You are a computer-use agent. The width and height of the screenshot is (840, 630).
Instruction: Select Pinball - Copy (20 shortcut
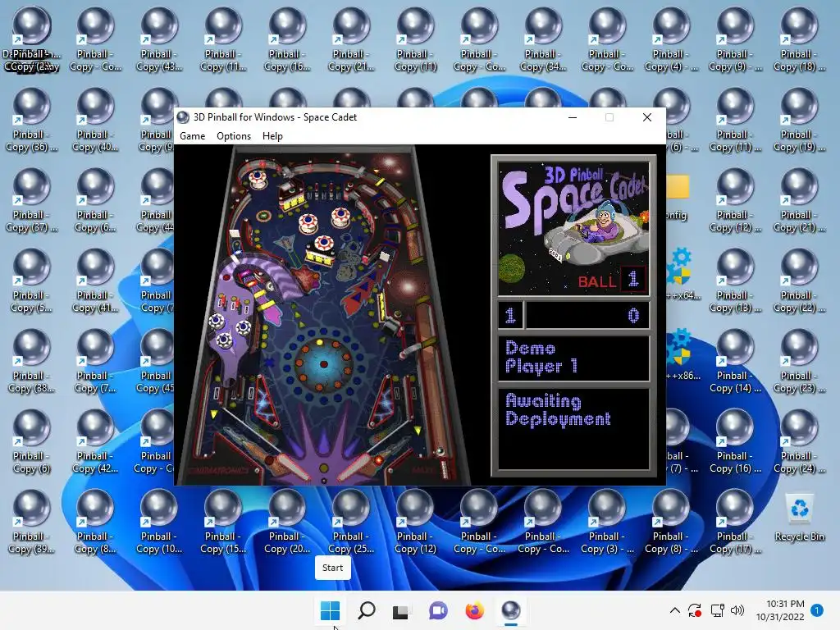click(287, 521)
